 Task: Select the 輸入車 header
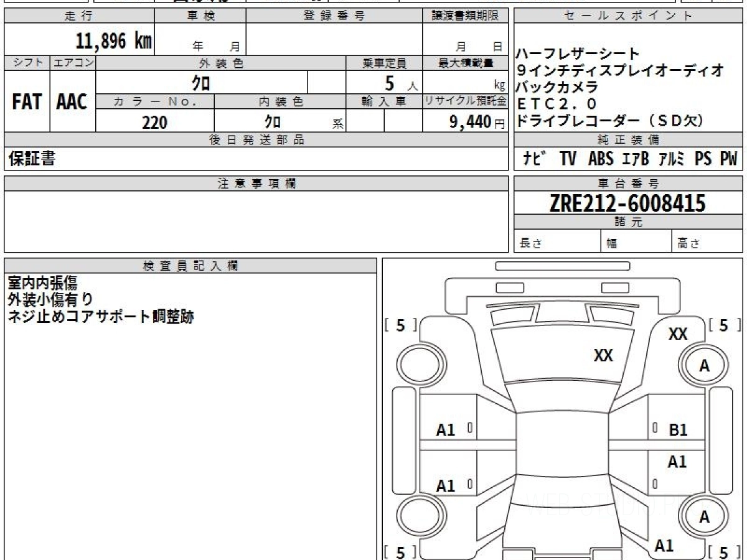pos(384,101)
